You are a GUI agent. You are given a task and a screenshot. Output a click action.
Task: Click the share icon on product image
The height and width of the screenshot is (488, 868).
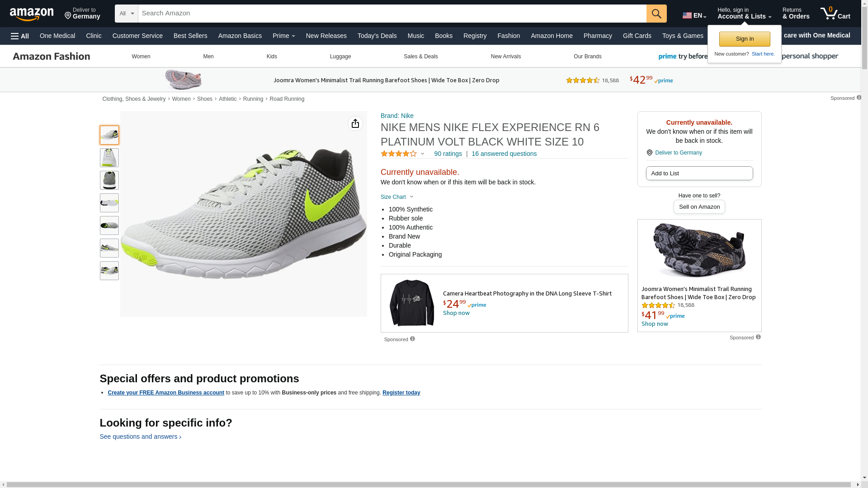355,123
